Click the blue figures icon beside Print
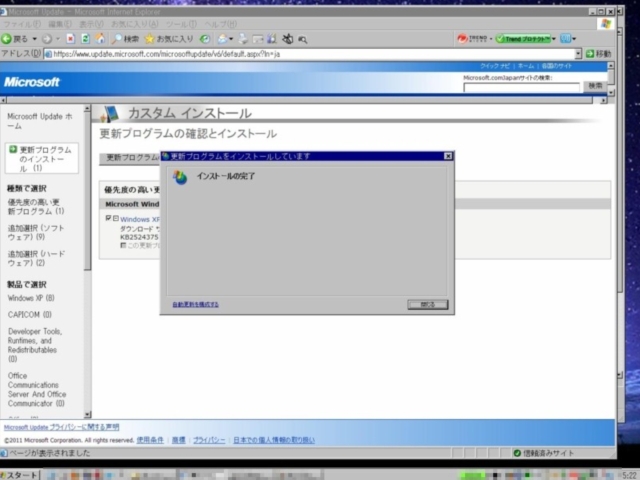This screenshot has width=640, height=480. [272, 39]
